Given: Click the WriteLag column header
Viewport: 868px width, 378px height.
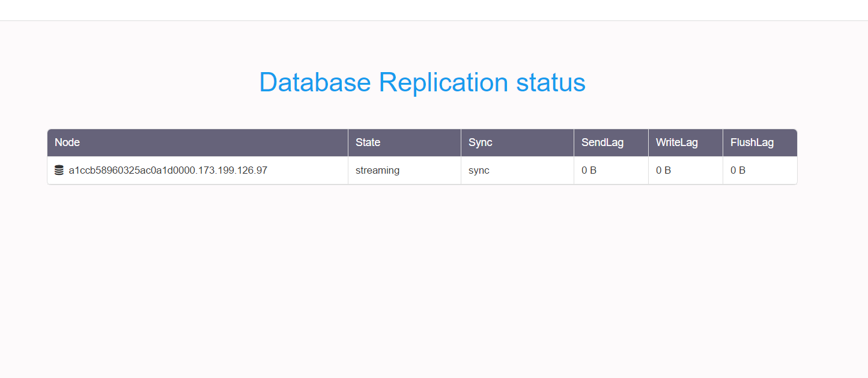Looking at the screenshot, I should 685,143.
